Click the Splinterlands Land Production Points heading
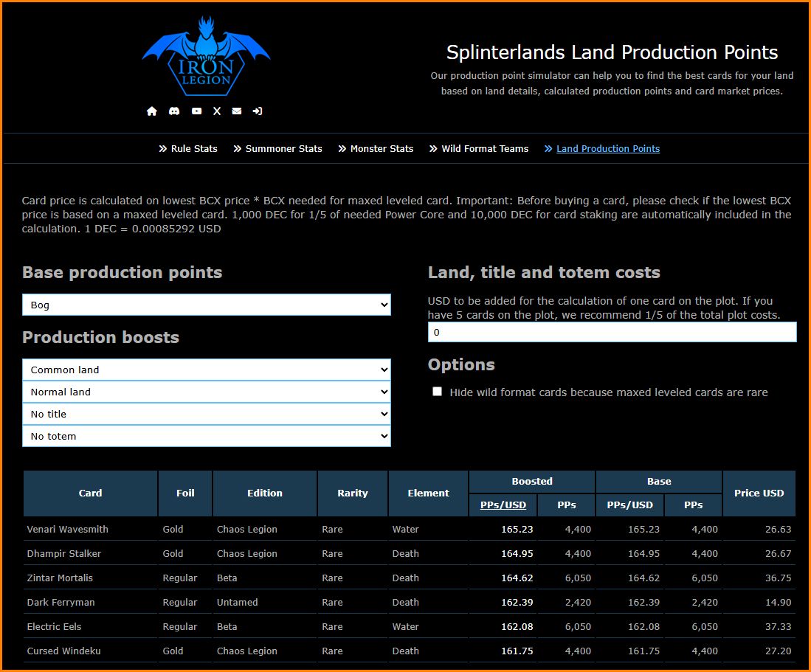This screenshot has width=811, height=672. tap(612, 52)
